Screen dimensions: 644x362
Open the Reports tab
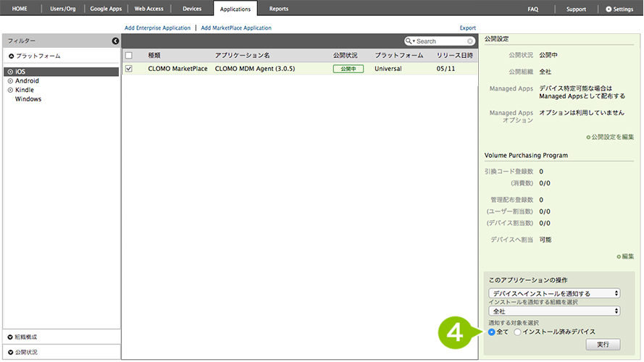(278, 9)
